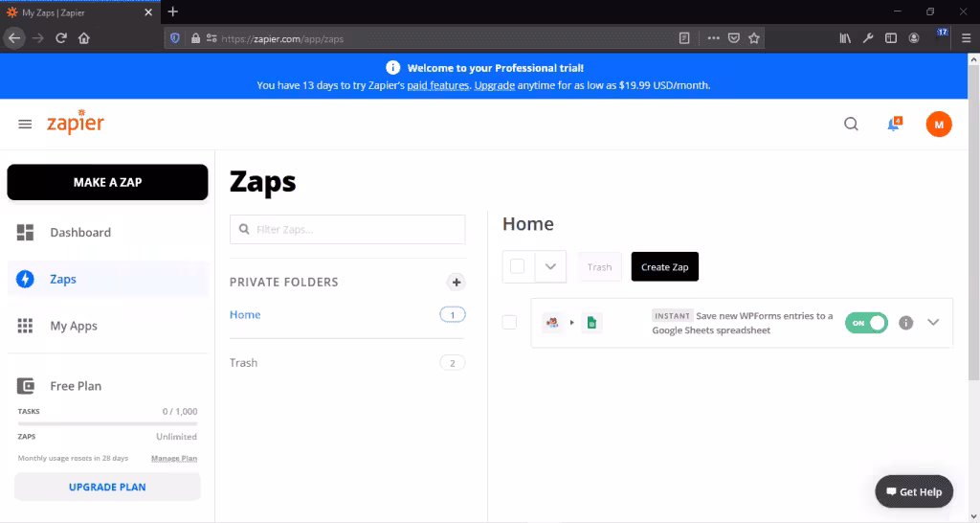Open the hamburger menu beside Zapier logo
The height and width of the screenshot is (523, 980).
tap(25, 125)
